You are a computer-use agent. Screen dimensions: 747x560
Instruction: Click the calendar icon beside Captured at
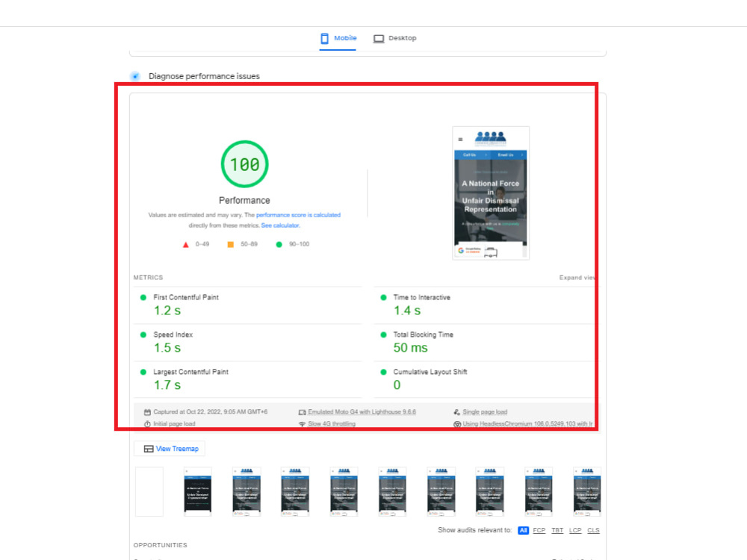[x=147, y=412]
